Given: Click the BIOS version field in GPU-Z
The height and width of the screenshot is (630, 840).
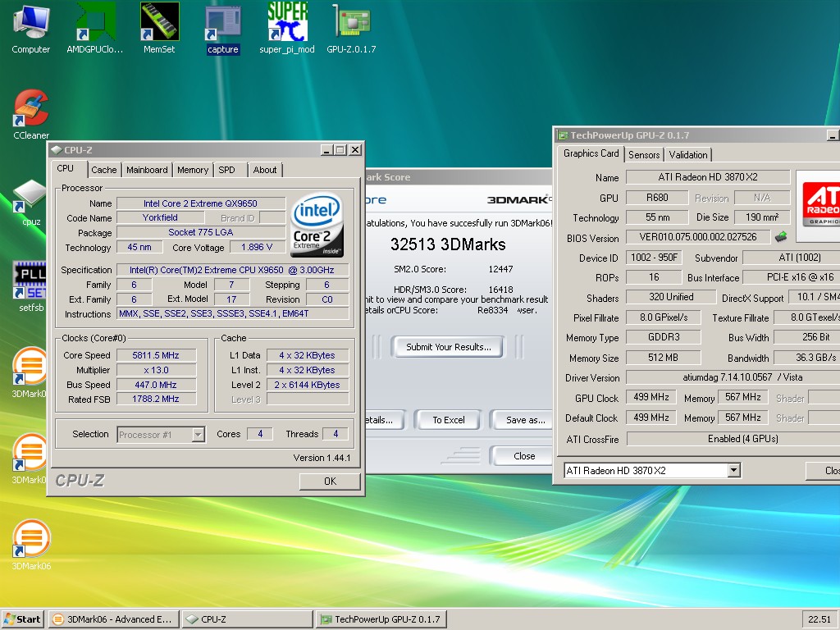Looking at the screenshot, I should pyautogui.click(x=698, y=237).
